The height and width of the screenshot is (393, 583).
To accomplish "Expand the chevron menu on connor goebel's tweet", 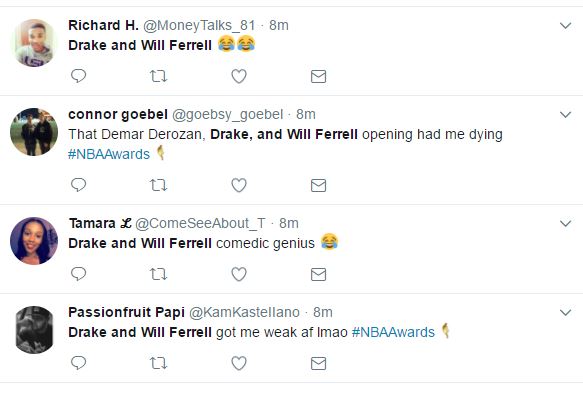I will 566,115.
